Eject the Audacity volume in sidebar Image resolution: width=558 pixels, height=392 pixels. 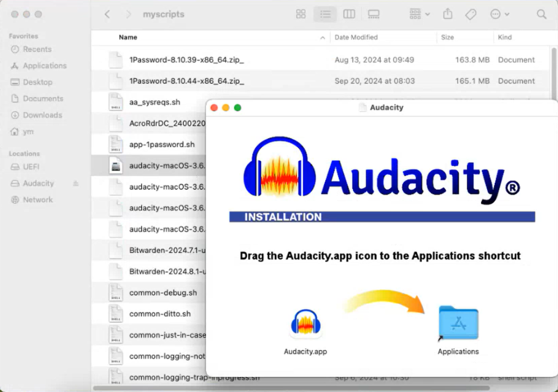[75, 183]
